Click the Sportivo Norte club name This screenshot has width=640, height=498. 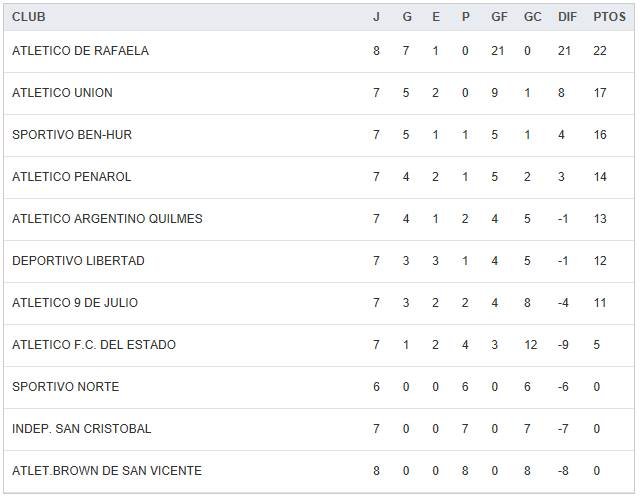65,387
